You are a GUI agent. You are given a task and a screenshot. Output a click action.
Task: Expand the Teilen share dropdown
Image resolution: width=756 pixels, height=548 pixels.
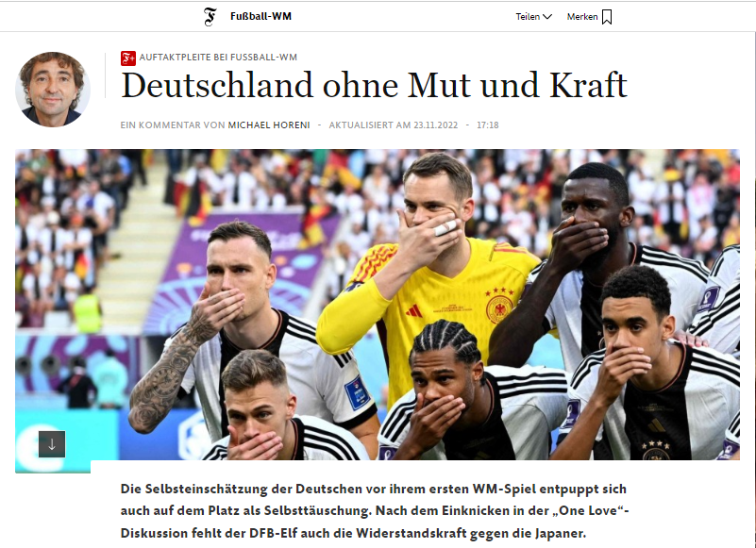pyautogui.click(x=534, y=16)
